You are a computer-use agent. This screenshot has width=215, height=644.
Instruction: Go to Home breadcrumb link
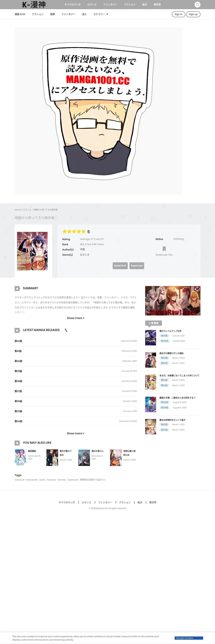[18, 210]
